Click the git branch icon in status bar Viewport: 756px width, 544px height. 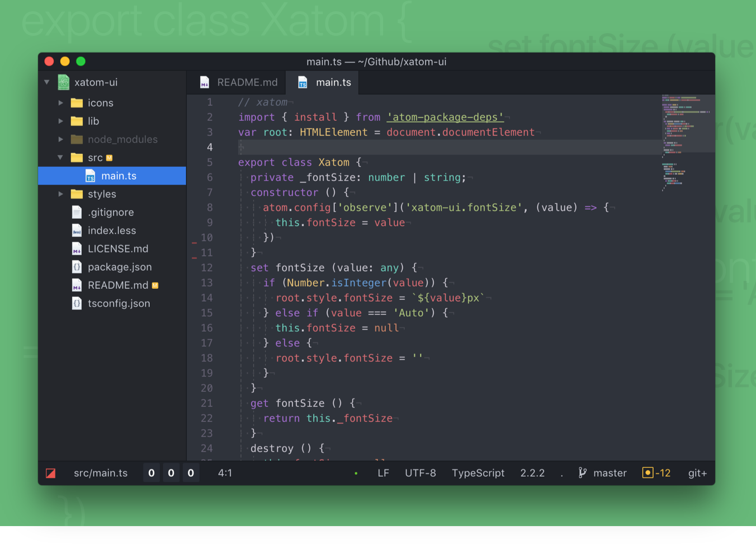pos(582,473)
